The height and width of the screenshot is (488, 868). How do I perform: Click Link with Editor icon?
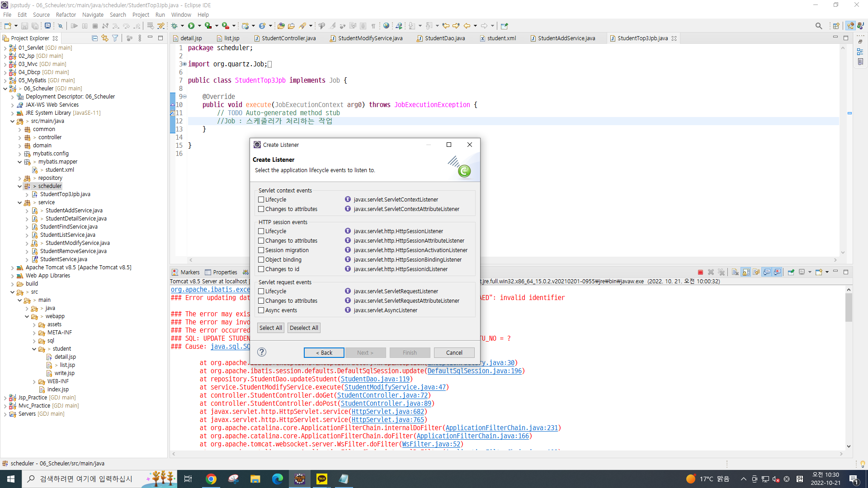[x=105, y=38]
